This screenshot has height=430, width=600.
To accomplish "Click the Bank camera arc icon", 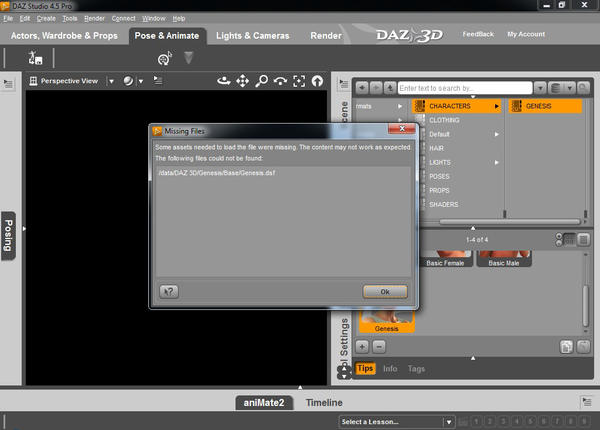I will [280, 81].
